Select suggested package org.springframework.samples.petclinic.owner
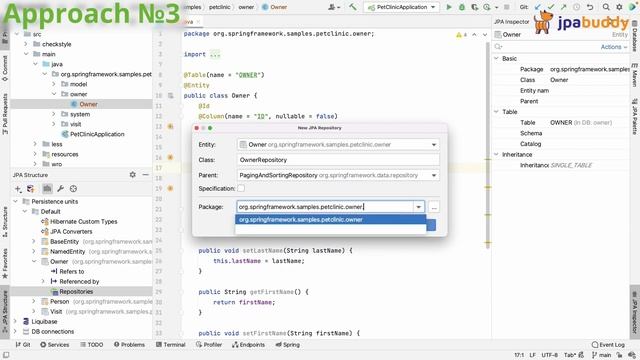640x360 pixels. 331,220
